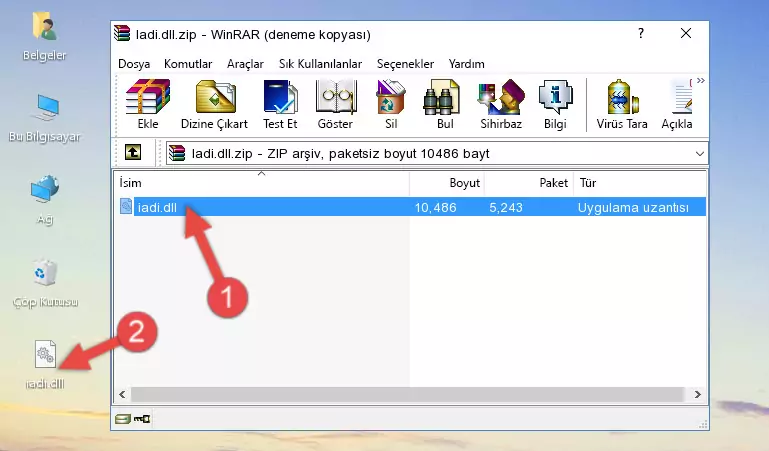Click the horizontal scrollbar thumb
Screen dimensions: 769x451
[407, 394]
